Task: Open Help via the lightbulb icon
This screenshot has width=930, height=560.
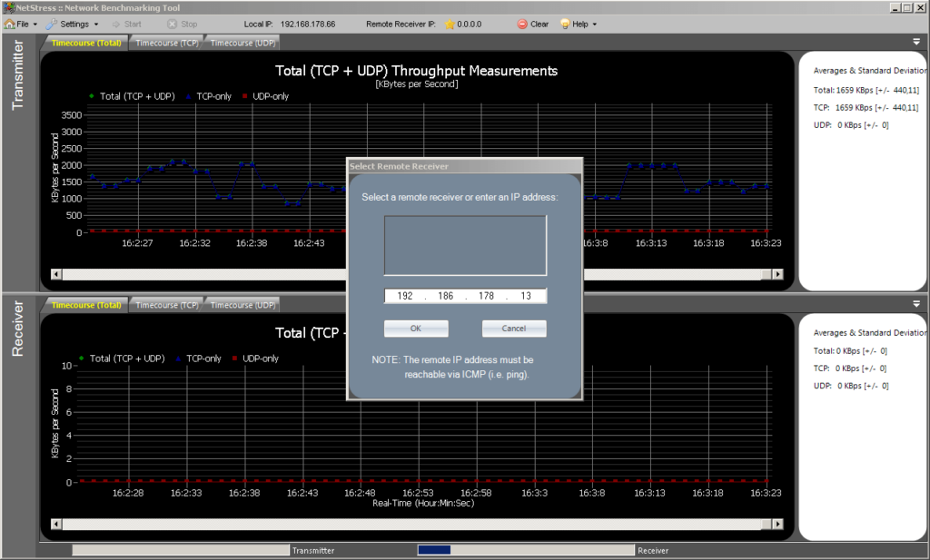Action: click(x=564, y=24)
